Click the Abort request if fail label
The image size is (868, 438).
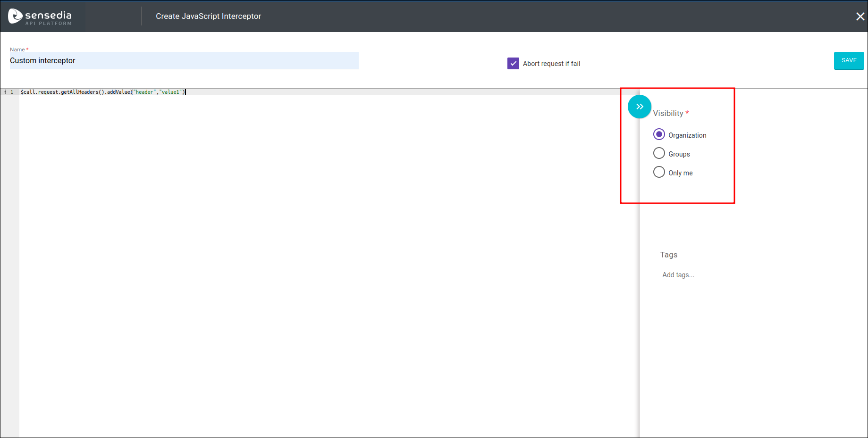[x=551, y=64]
